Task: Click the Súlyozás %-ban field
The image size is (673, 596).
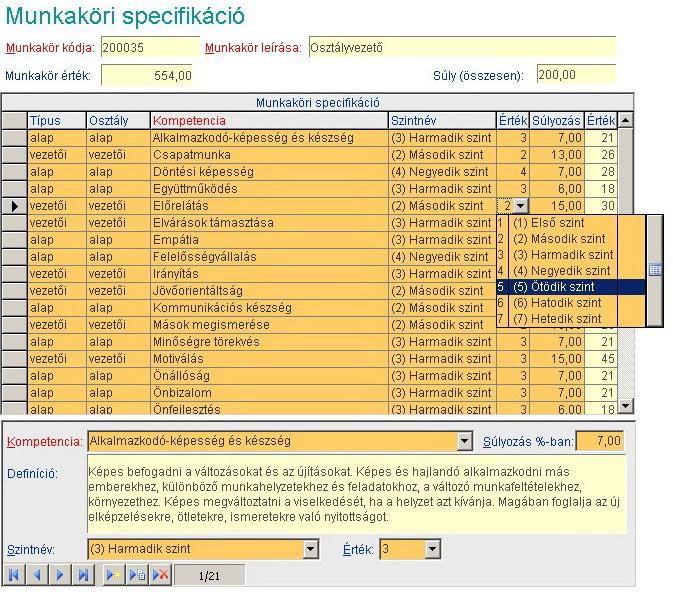Action: [599, 441]
